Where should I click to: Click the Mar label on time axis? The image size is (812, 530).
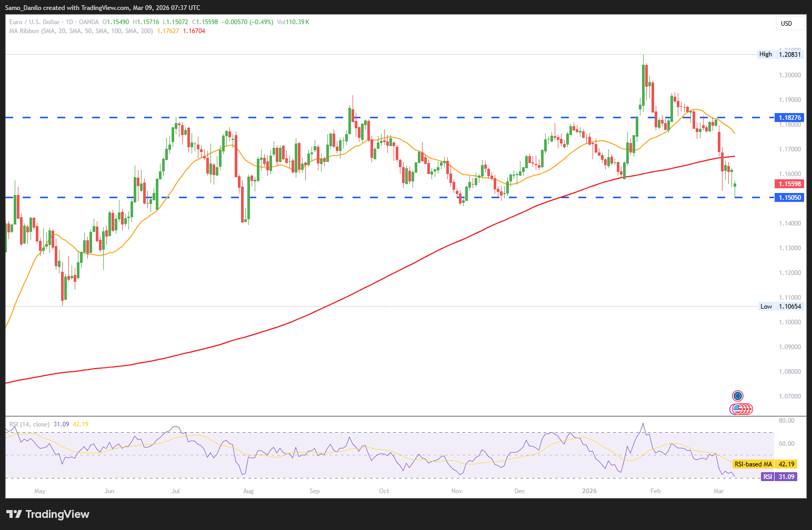click(718, 491)
